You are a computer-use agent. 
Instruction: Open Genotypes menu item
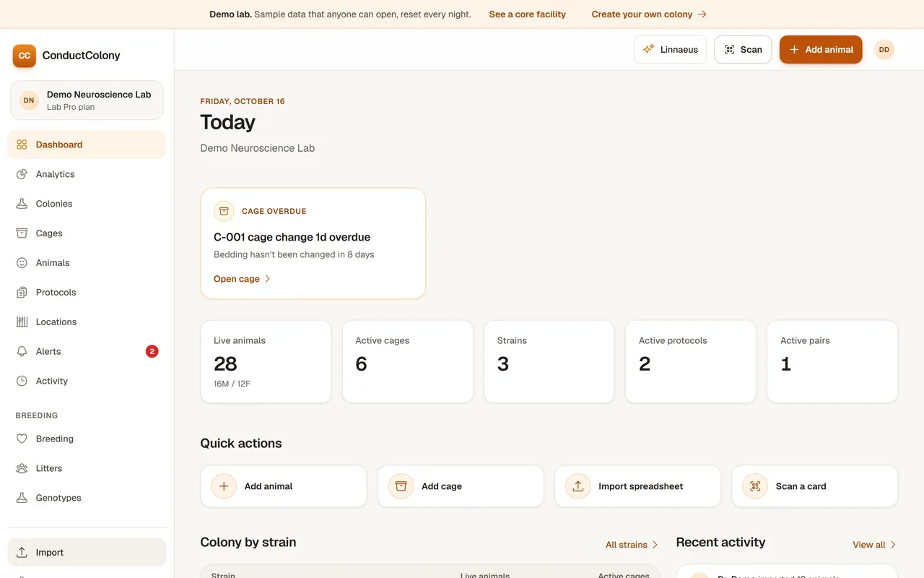87,498
